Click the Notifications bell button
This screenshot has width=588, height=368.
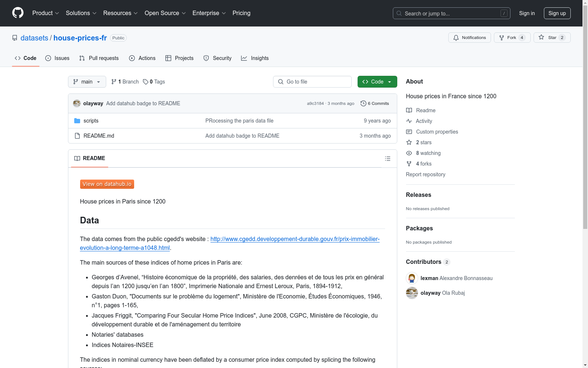coord(469,38)
